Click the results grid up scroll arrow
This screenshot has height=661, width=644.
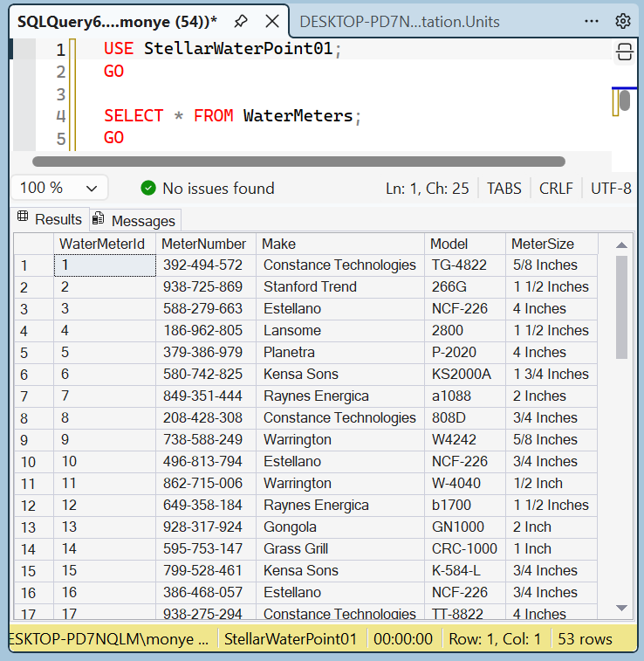coord(621,244)
